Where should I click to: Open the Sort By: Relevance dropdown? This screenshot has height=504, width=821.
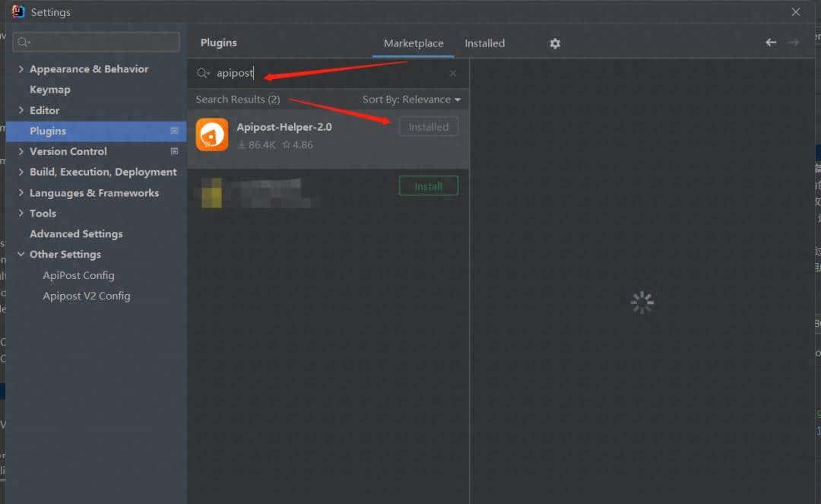(411, 100)
